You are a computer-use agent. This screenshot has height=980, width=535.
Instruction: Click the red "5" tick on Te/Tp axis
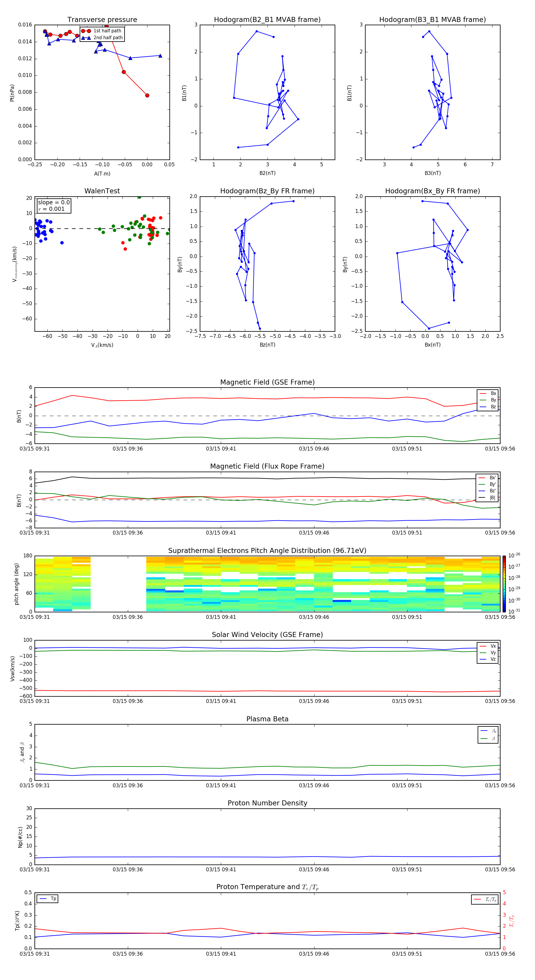pos(504,892)
